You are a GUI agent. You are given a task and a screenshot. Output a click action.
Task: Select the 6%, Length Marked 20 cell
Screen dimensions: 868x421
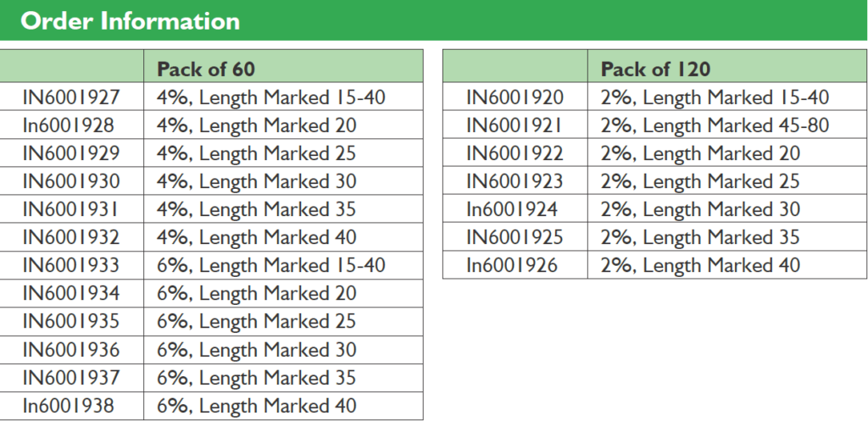[257, 293]
